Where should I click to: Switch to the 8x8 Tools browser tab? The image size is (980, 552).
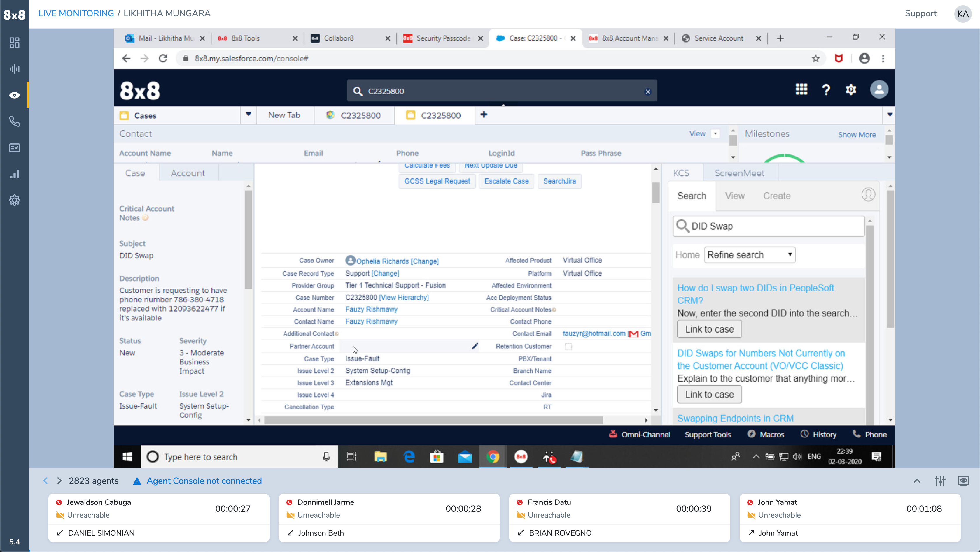click(257, 38)
